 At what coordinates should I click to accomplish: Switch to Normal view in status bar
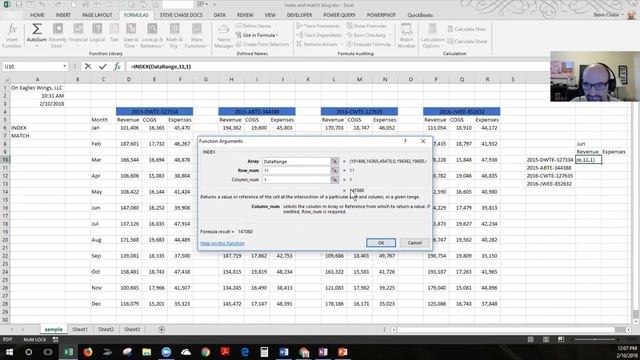[530, 339]
